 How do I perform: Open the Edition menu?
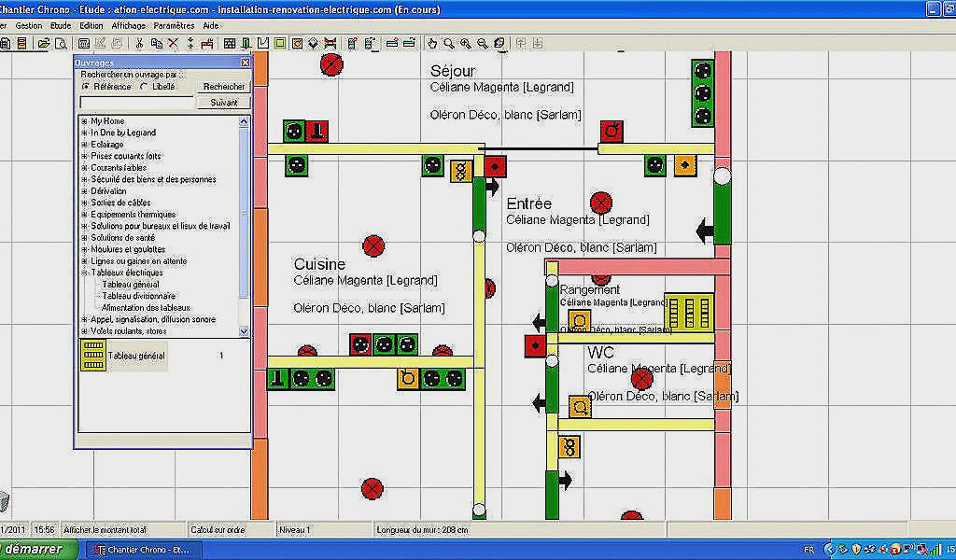[x=91, y=25]
